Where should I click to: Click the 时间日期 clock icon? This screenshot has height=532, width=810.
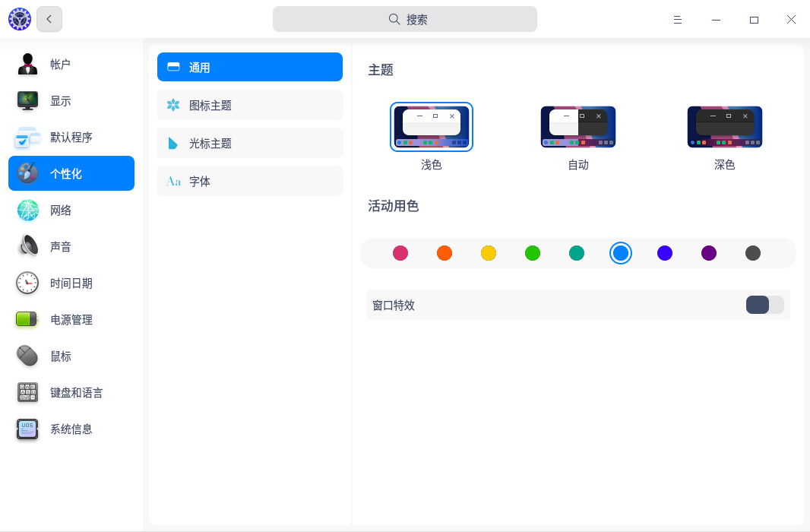[28, 283]
